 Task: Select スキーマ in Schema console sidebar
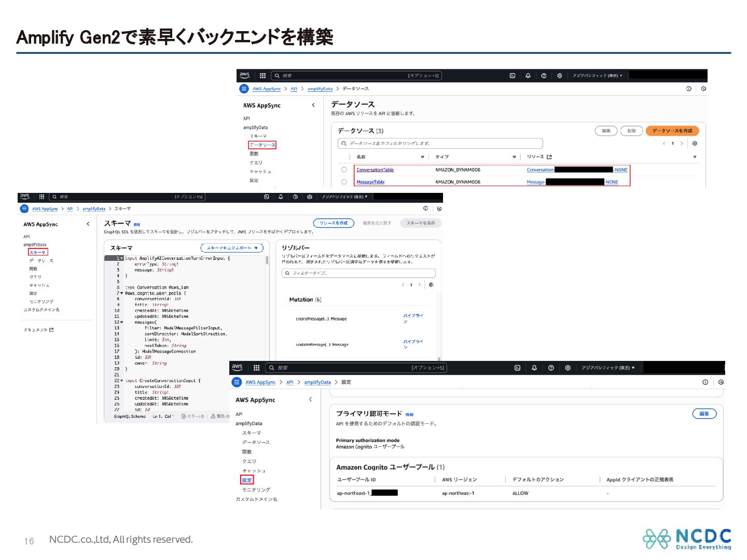click(x=37, y=253)
